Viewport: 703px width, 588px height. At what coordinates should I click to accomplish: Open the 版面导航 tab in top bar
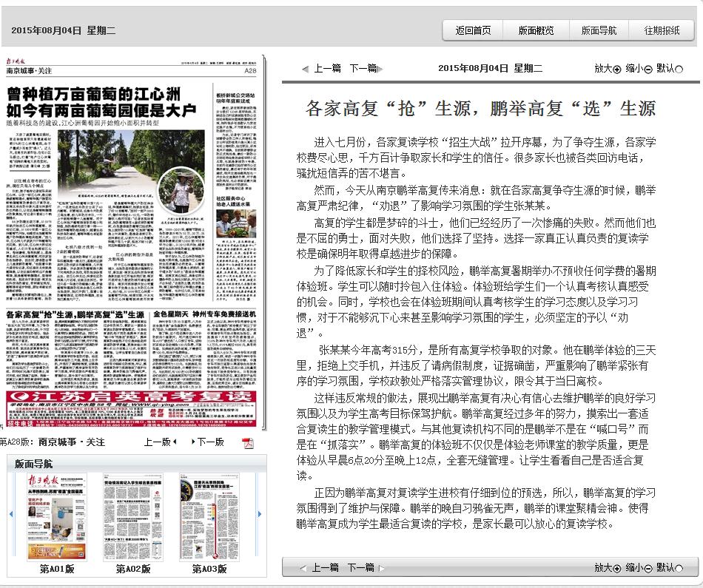pos(599,30)
